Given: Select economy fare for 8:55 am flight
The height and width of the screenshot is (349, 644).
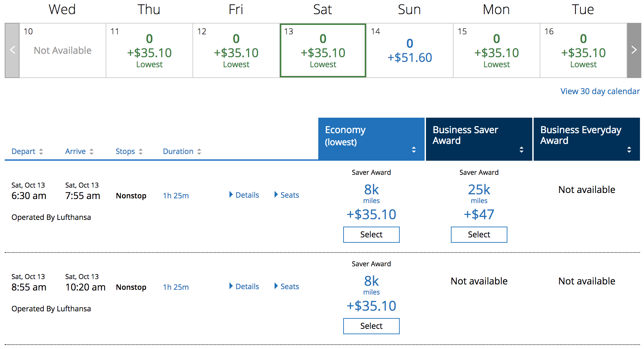Looking at the screenshot, I should pyautogui.click(x=371, y=326).
